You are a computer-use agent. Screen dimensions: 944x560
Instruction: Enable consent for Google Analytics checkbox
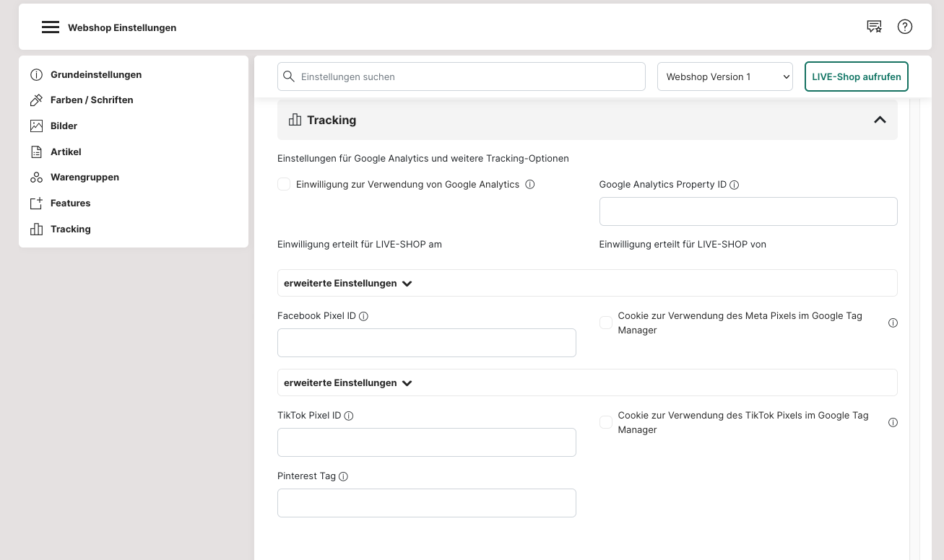[x=284, y=185]
